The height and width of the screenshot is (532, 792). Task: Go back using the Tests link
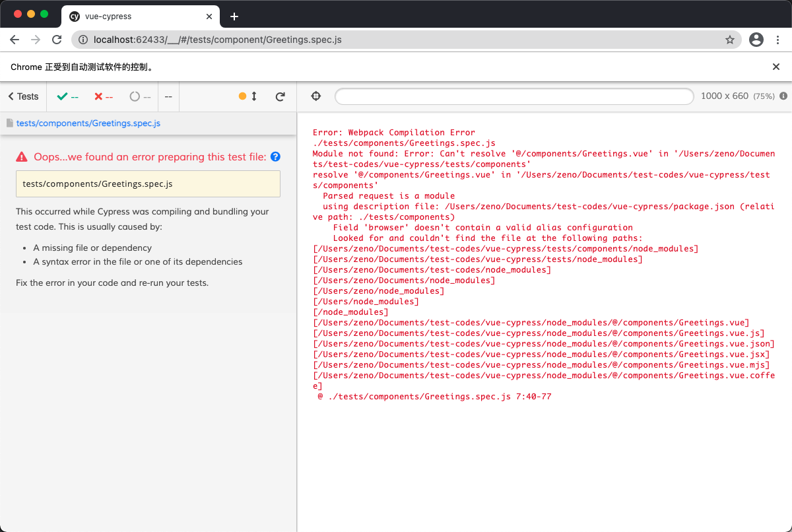tap(22, 96)
